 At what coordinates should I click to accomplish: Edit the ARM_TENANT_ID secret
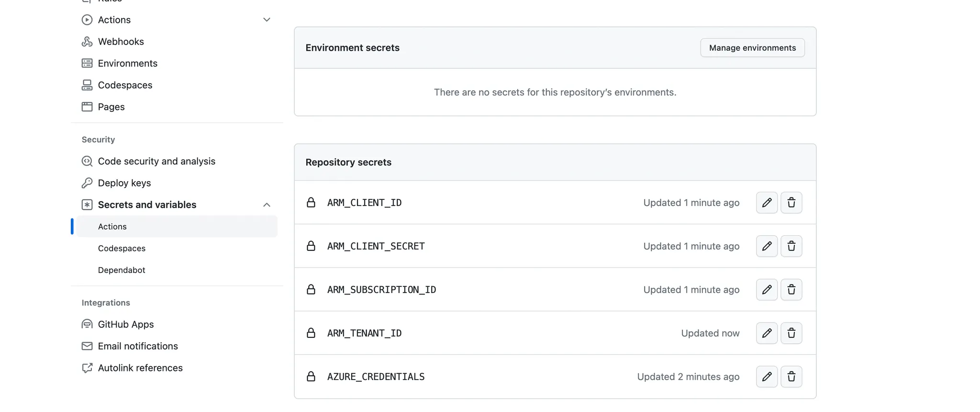767,333
